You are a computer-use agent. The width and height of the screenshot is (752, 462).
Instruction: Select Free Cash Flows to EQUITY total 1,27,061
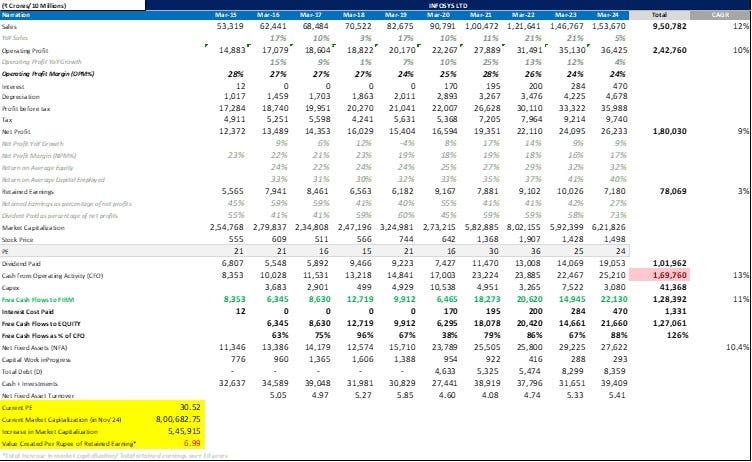click(670, 323)
